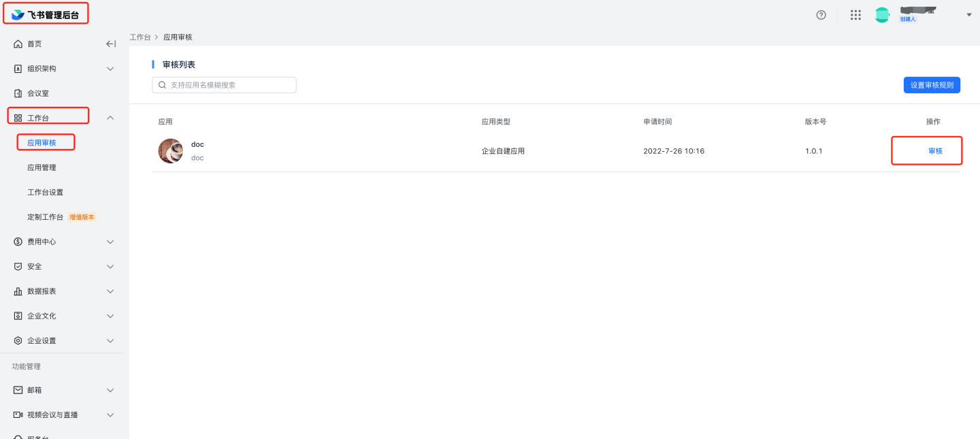Open the account dropdown arrow

[x=969, y=15]
